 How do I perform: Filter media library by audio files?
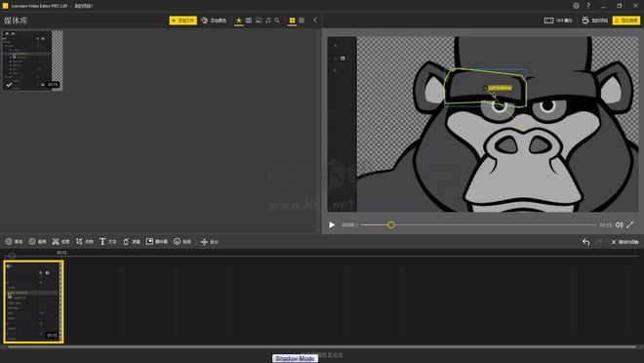coord(267,20)
